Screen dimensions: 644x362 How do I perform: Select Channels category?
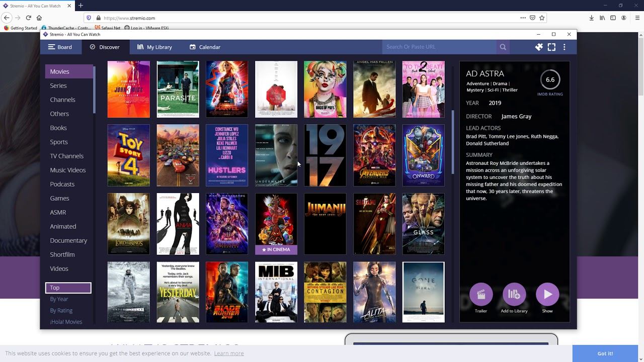(x=69, y=100)
